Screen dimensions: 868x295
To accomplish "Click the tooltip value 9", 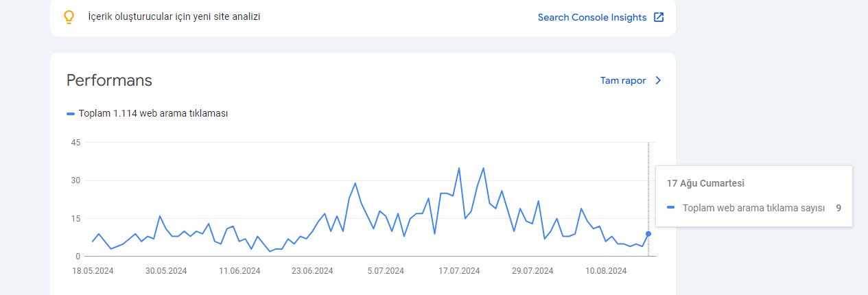I will click(838, 207).
